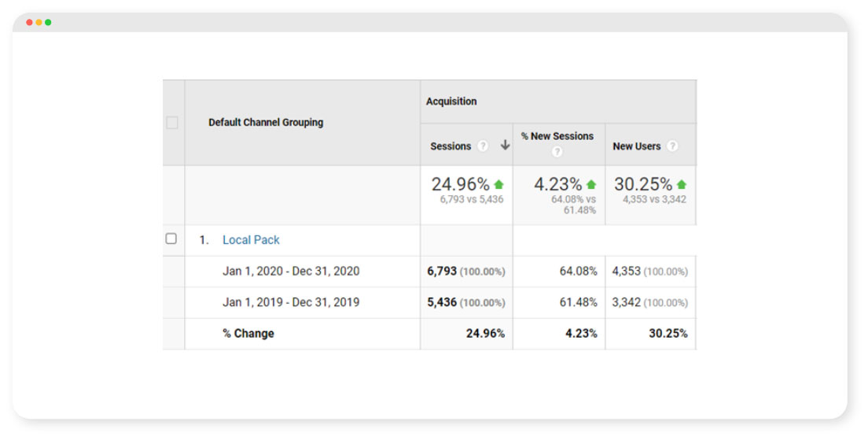The width and height of the screenshot is (868, 440).
Task: Sort by the % New Sessions column header
Action: tap(557, 136)
